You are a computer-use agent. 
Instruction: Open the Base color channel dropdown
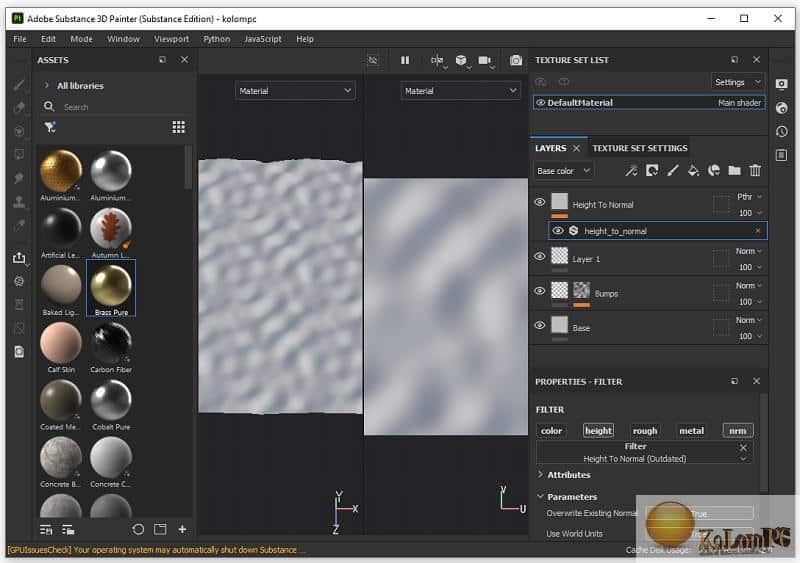(x=563, y=171)
